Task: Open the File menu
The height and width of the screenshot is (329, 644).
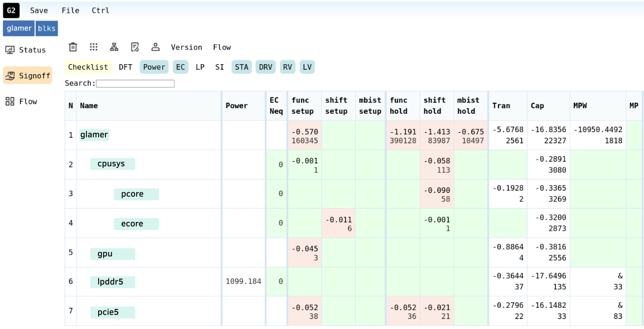Action: click(x=70, y=11)
